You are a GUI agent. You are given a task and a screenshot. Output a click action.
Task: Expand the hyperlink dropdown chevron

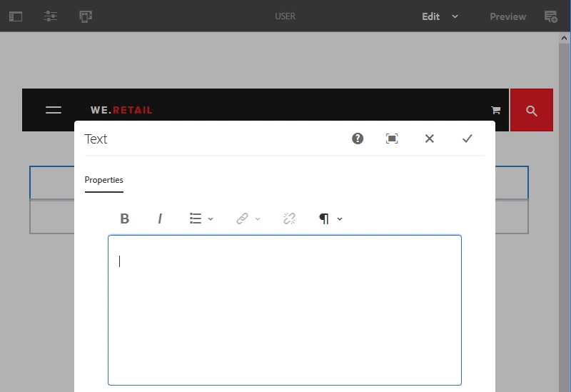[x=258, y=219]
